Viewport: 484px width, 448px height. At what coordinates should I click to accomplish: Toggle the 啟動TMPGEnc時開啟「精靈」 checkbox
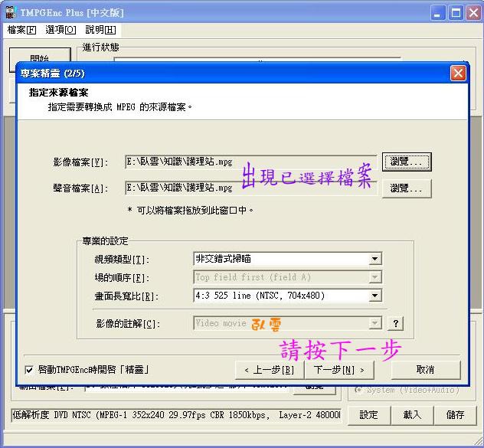pyautogui.click(x=29, y=370)
